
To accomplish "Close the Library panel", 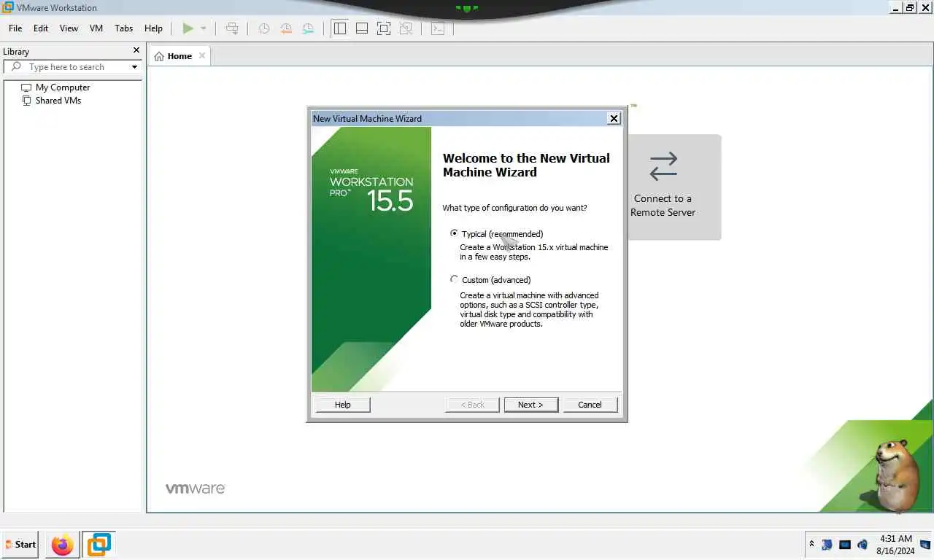I will click(x=136, y=50).
